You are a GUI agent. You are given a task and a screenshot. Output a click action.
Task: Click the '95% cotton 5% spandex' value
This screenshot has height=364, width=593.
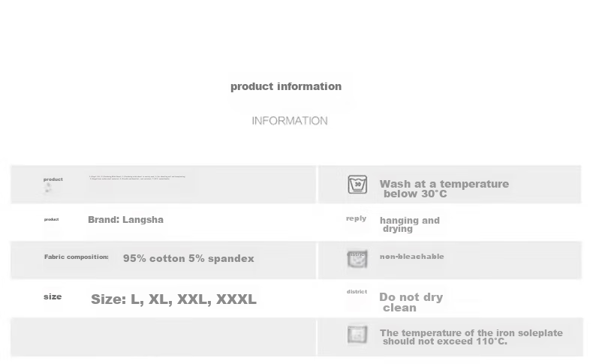click(x=188, y=259)
